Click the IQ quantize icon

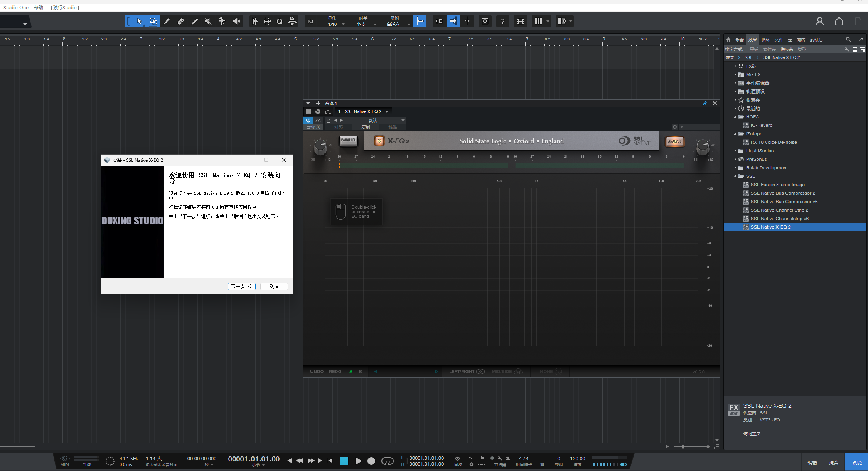[310, 22]
